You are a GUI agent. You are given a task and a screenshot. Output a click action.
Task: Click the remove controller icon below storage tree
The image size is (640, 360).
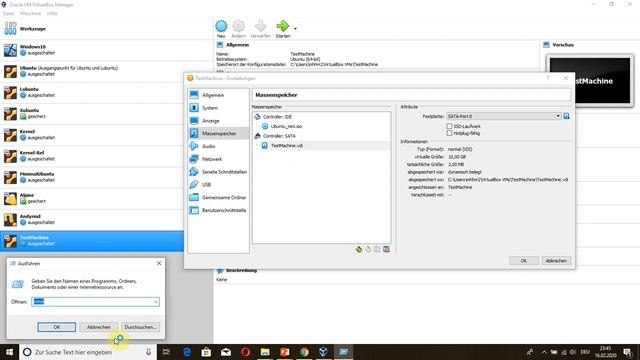[x=368, y=249]
